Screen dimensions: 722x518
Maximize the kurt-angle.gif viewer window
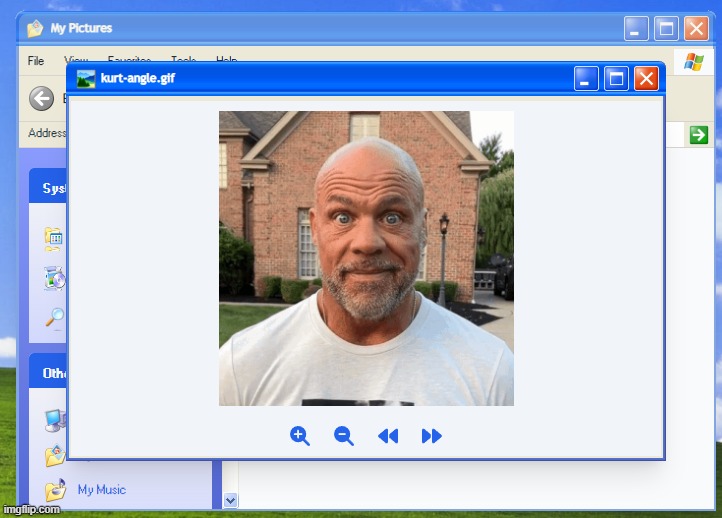[x=616, y=78]
